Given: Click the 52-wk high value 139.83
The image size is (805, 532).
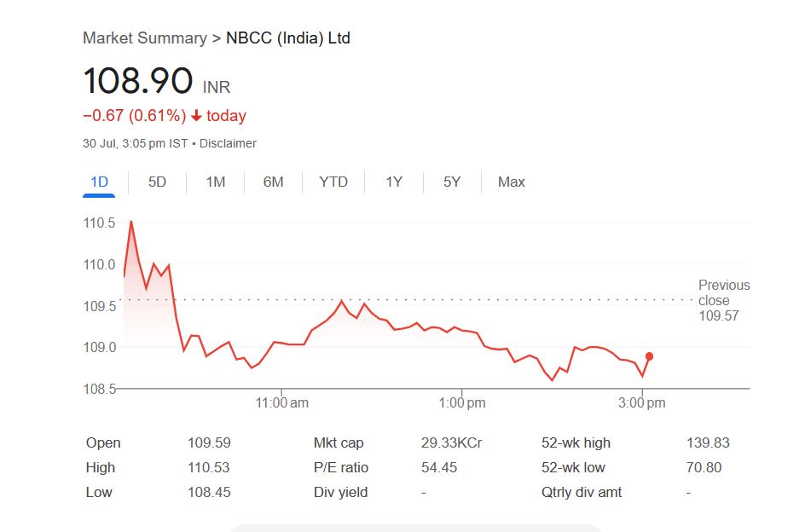Looking at the screenshot, I should pyautogui.click(x=708, y=442).
